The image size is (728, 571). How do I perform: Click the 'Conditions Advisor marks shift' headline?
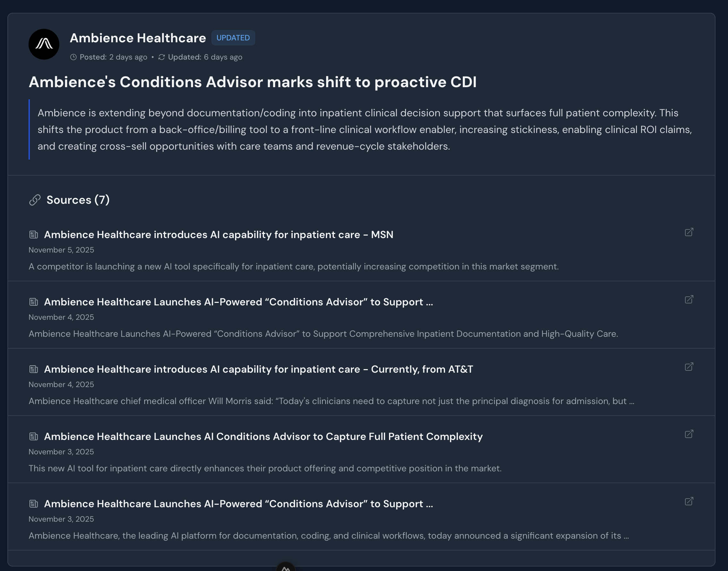(x=253, y=82)
